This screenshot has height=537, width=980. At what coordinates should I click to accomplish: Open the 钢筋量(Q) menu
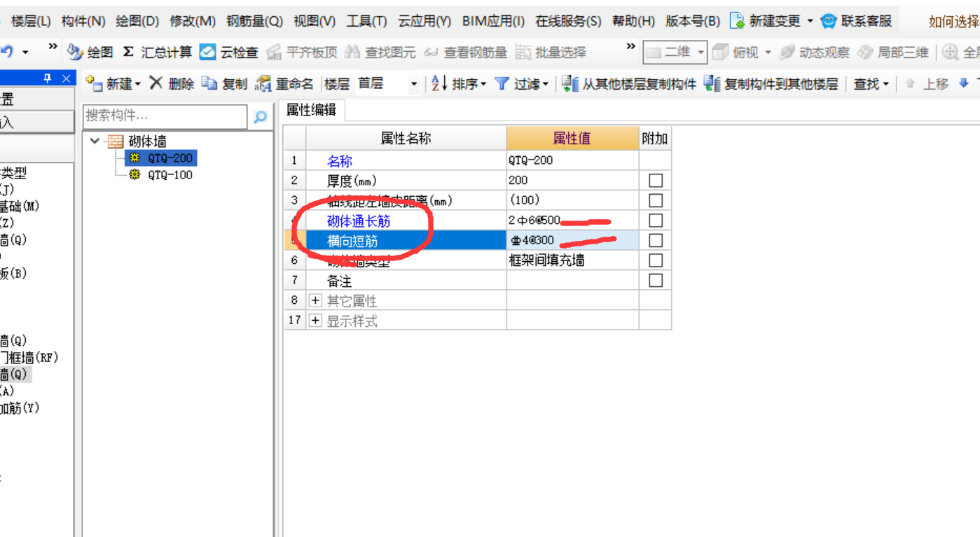(x=254, y=21)
